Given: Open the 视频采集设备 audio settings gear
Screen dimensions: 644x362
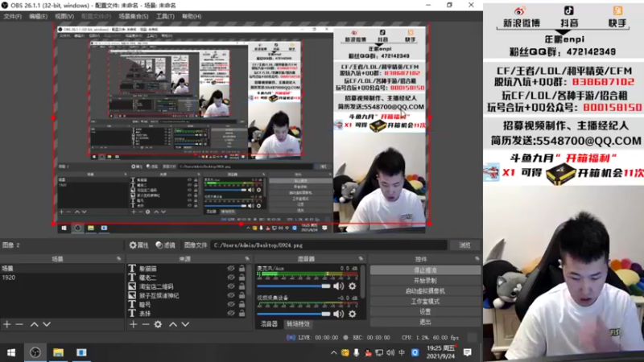Looking at the screenshot, I should tap(353, 314).
